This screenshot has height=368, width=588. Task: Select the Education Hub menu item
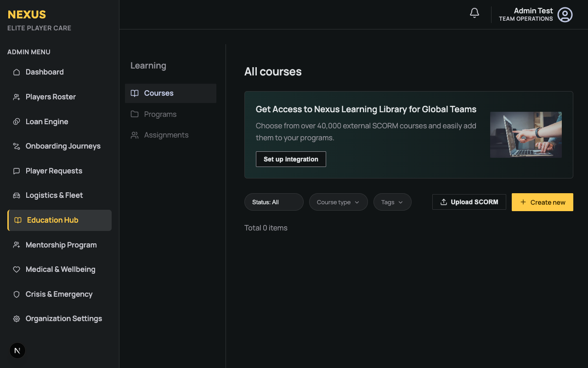59,220
